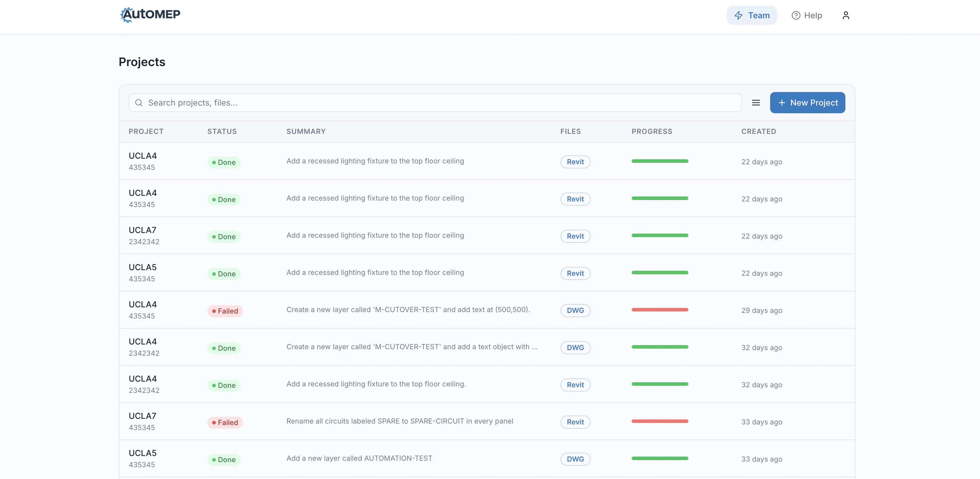Click the green progress bar in the AUTOMATION-TEST row

pos(660,458)
